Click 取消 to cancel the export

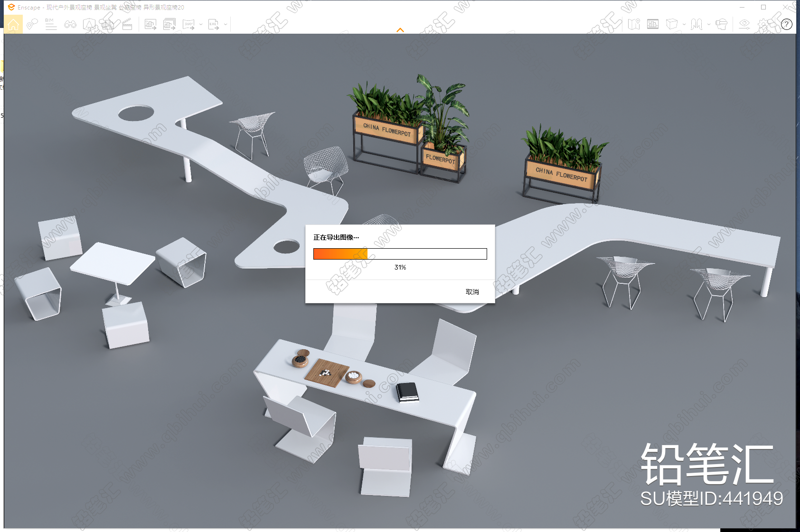click(x=472, y=292)
